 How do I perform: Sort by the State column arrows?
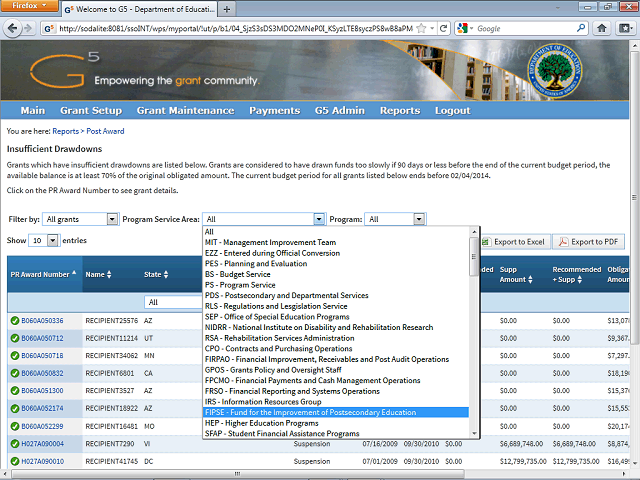tap(166, 274)
